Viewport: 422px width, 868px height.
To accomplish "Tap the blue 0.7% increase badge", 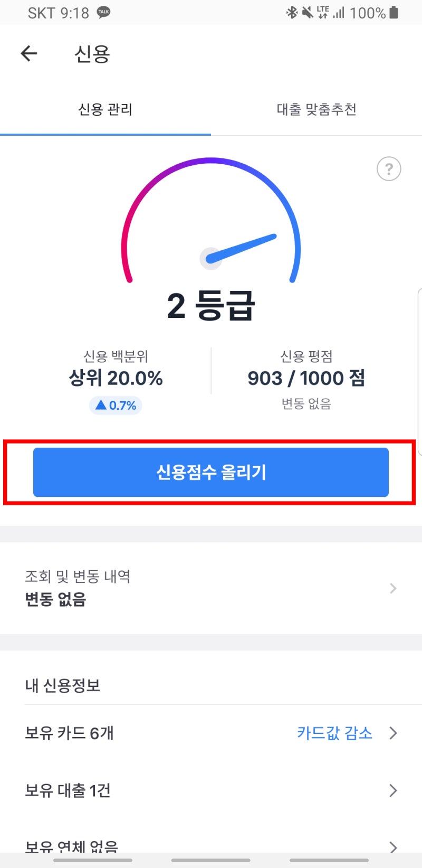I will pos(116,405).
